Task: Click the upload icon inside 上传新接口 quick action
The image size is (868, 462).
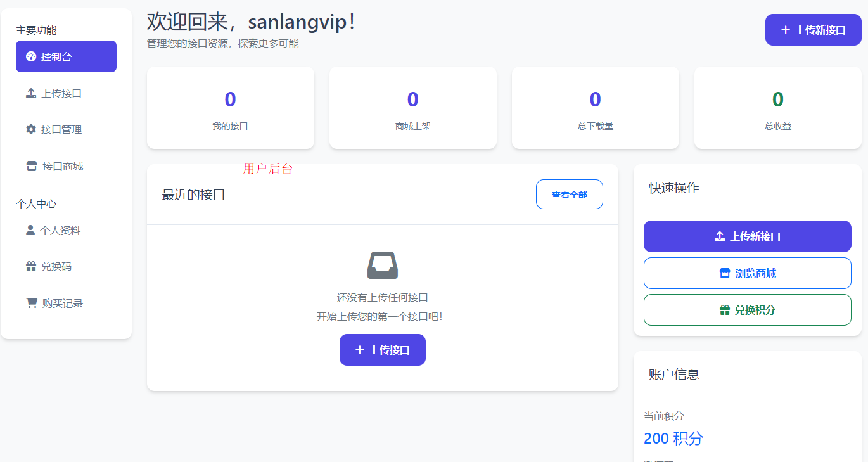Action: click(719, 236)
